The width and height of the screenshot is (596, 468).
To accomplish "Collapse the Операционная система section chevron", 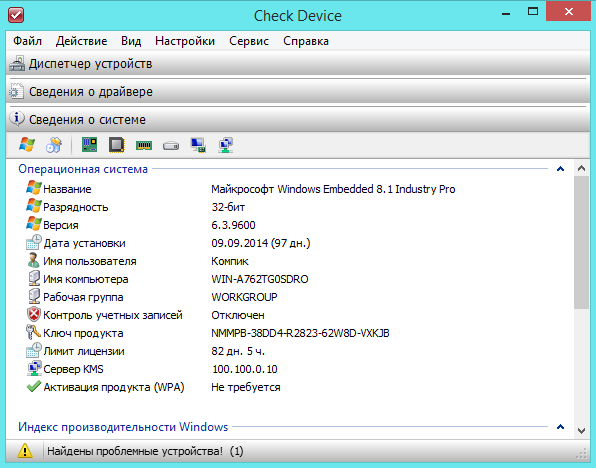I will click(x=560, y=169).
